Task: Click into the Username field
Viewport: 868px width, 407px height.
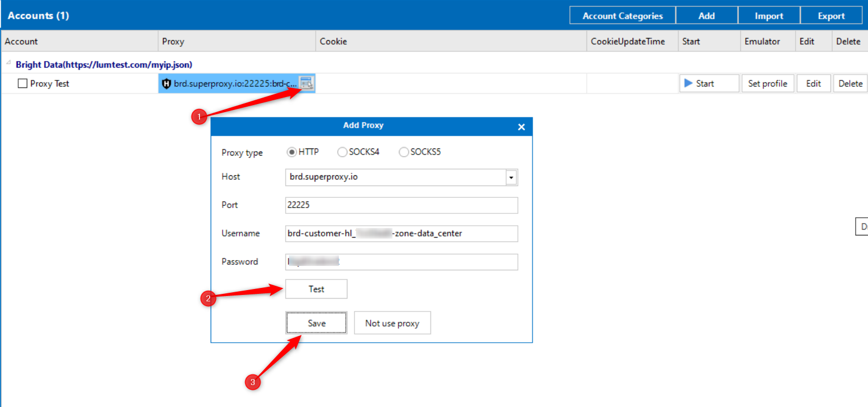Action: pyautogui.click(x=401, y=233)
